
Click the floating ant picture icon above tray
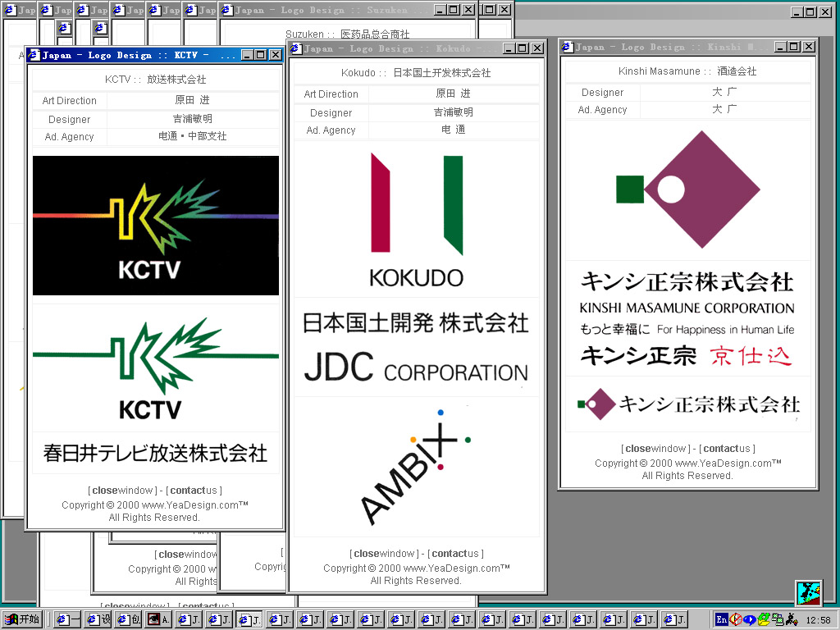click(x=809, y=593)
